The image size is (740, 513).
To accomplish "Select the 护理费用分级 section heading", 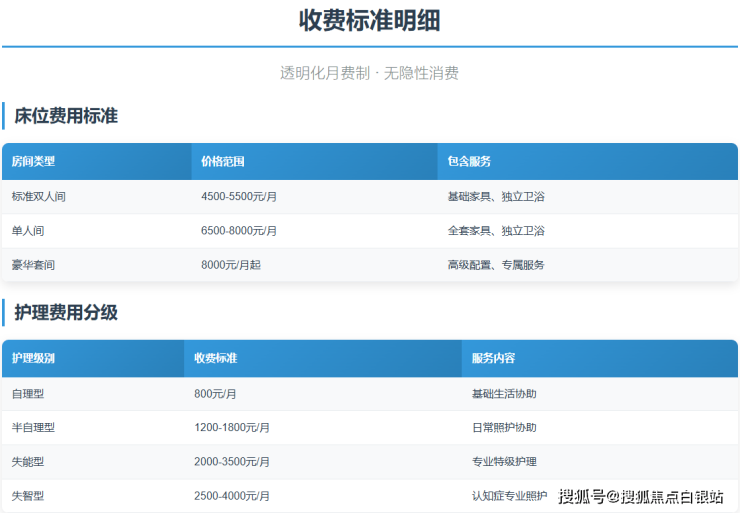I will 66,313.
